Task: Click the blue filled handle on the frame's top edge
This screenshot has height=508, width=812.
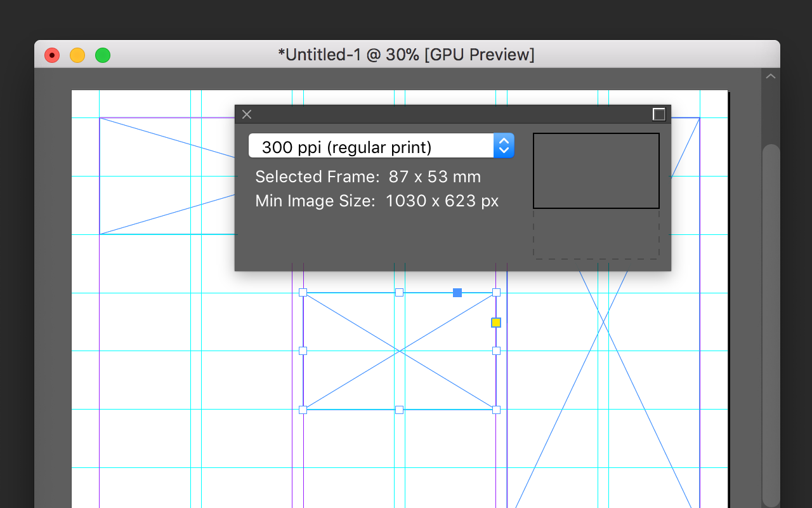Action: [457, 293]
